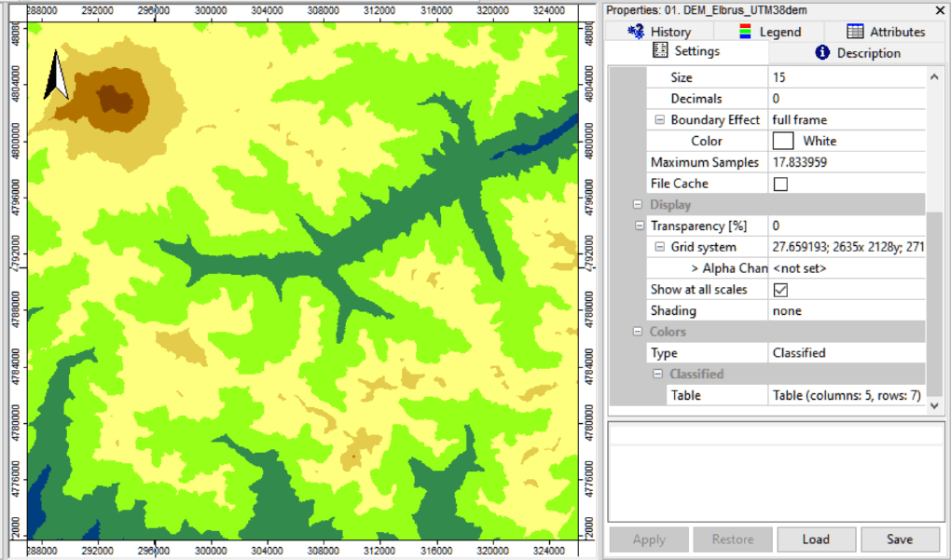Click the blue info icon beside Description

pos(822,53)
